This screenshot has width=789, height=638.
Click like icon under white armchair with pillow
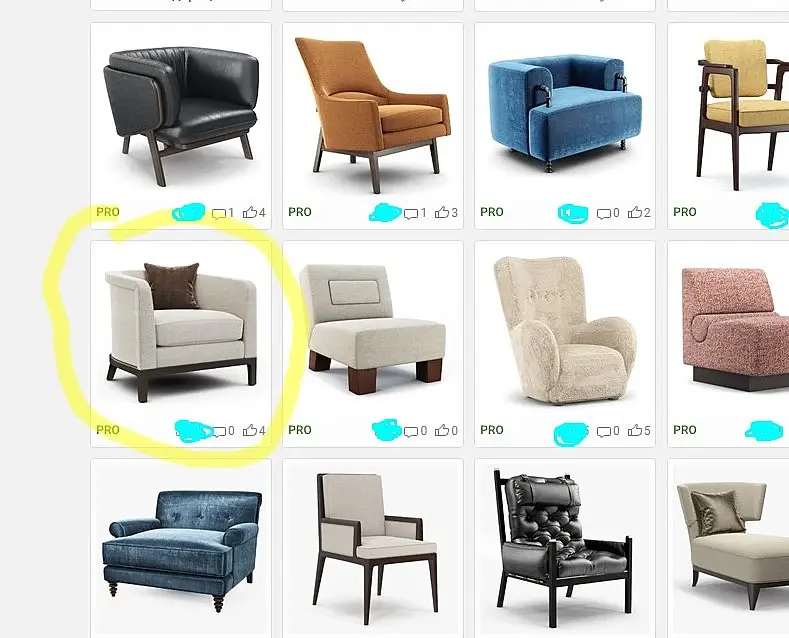pos(250,430)
